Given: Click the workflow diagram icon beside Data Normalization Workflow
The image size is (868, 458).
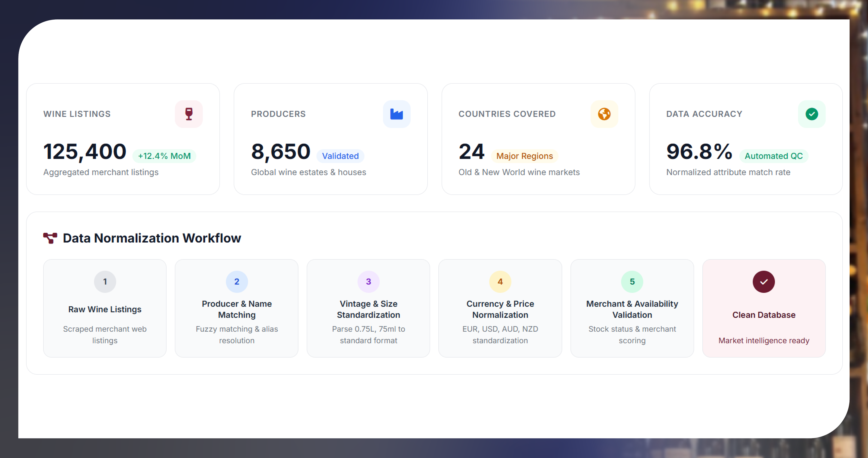Looking at the screenshot, I should 50,238.
